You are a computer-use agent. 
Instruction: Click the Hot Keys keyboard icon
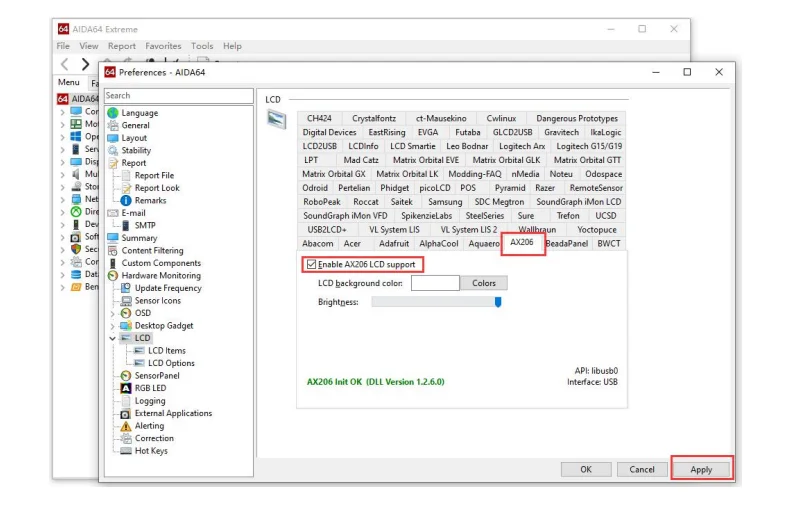point(126,451)
